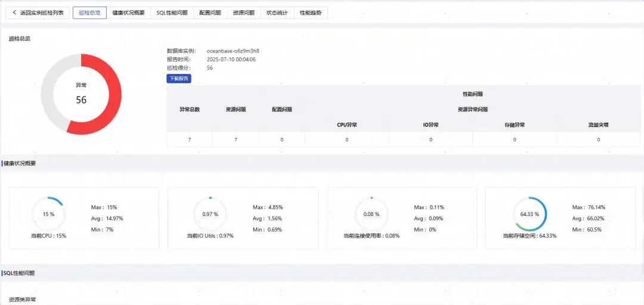Switch to the 性能趋势 tab
Screen dimensions: 644x305
(x=311, y=13)
